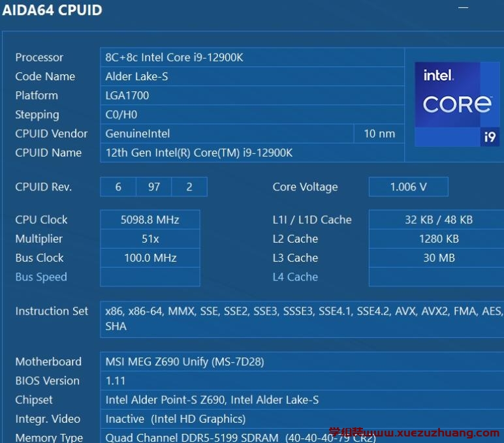Click the Bus Clock value 100.0 MHz
Viewport: 504px width, 443px height.
(150, 258)
